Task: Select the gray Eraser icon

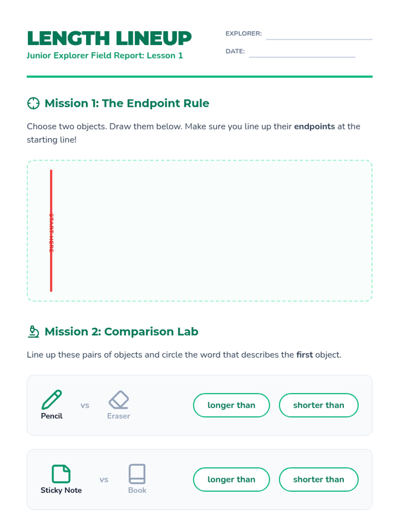Action: (119, 400)
